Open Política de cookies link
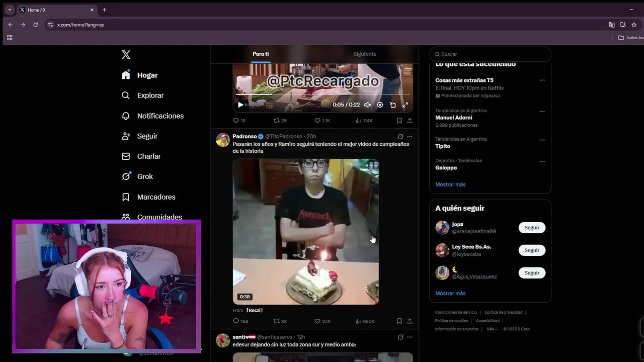The height and width of the screenshot is (362, 644). point(451,321)
